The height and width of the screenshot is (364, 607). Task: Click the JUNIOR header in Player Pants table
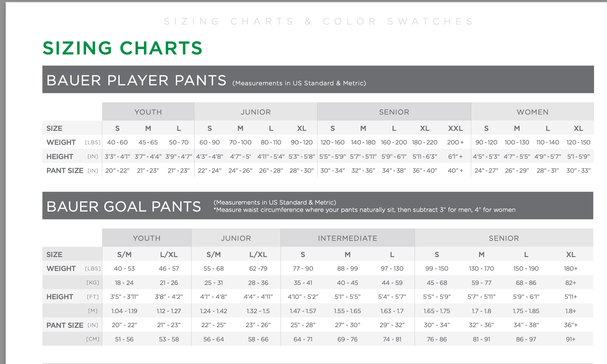[256, 112]
